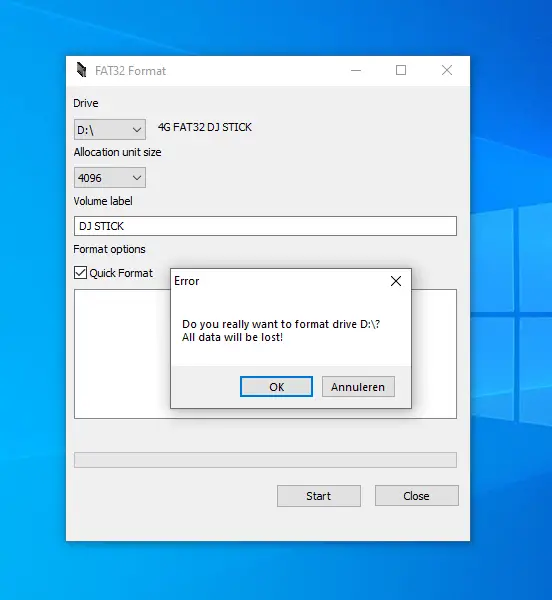The width and height of the screenshot is (552, 600).
Task: Toggle the Quick Format checkbox
Action: click(x=80, y=273)
